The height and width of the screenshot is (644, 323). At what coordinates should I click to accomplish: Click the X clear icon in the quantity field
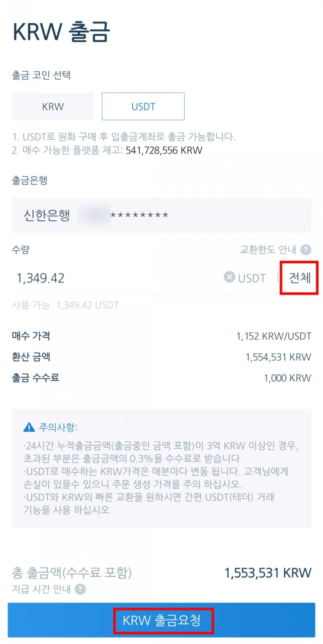click(229, 277)
